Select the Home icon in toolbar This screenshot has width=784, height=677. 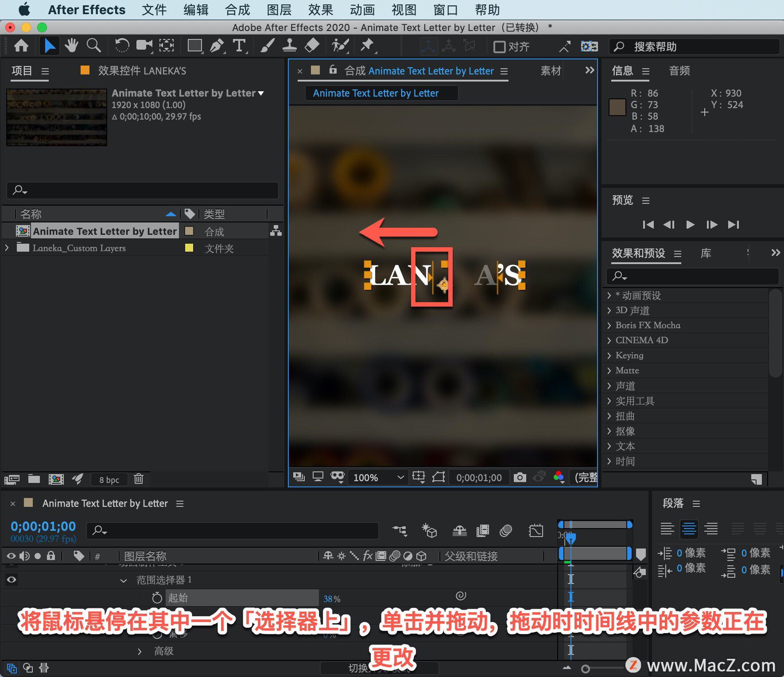coord(21,46)
